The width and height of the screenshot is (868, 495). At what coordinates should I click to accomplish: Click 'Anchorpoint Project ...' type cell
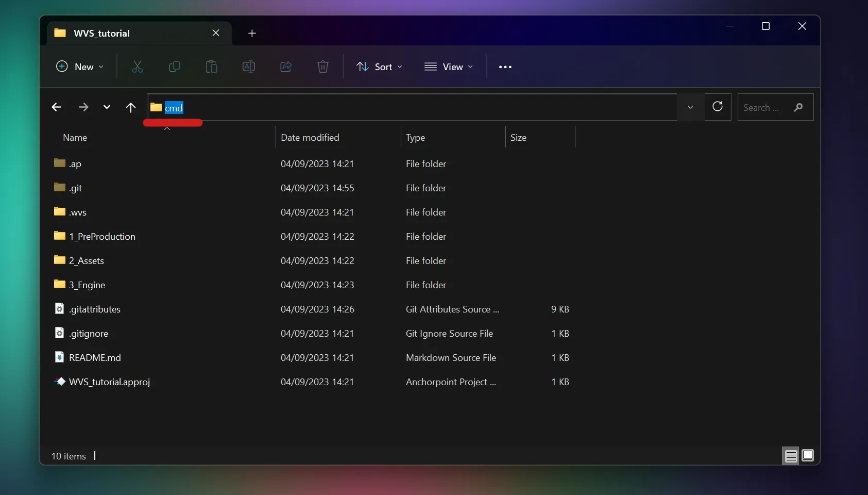pyautogui.click(x=451, y=382)
